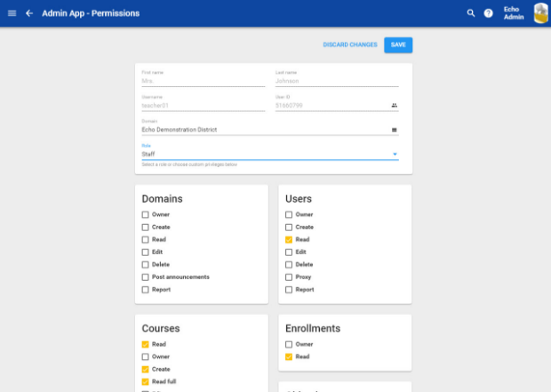Click the back arrow icon
The height and width of the screenshot is (392, 551).
pyautogui.click(x=29, y=13)
